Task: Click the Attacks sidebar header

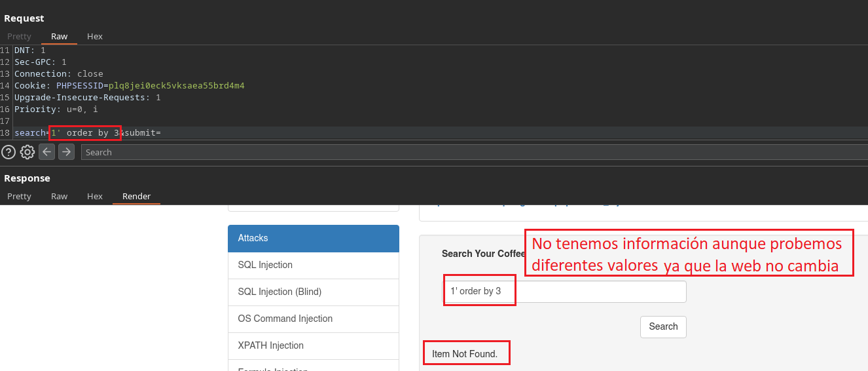Action: [313, 238]
